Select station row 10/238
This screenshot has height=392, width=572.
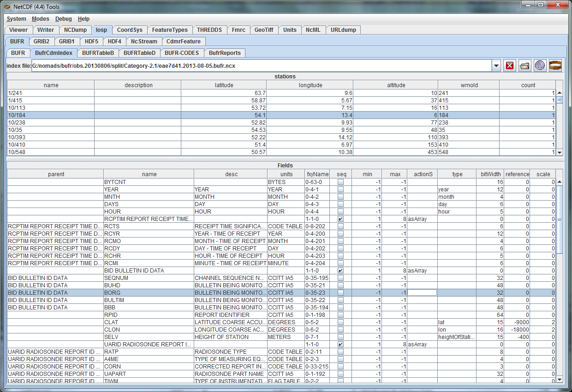tap(51, 122)
